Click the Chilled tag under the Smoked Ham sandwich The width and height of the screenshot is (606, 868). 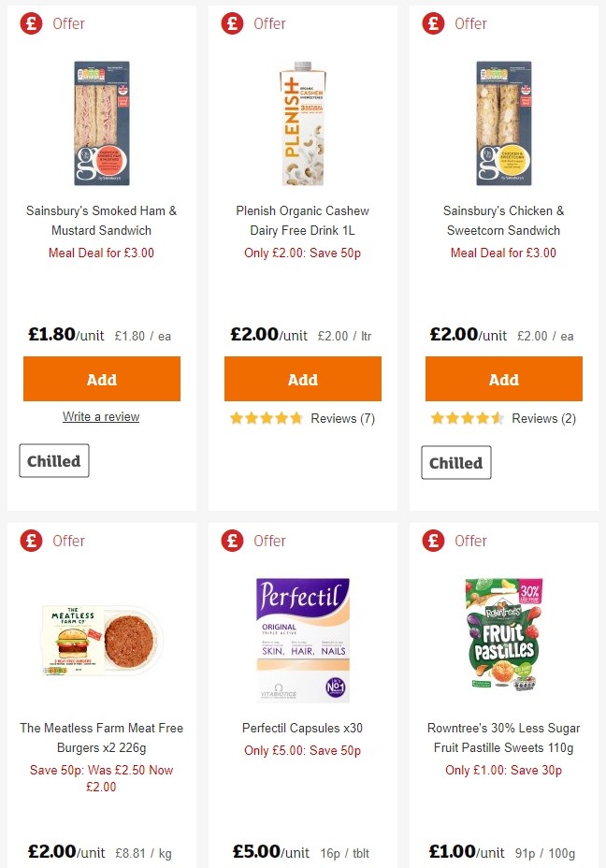click(x=53, y=460)
